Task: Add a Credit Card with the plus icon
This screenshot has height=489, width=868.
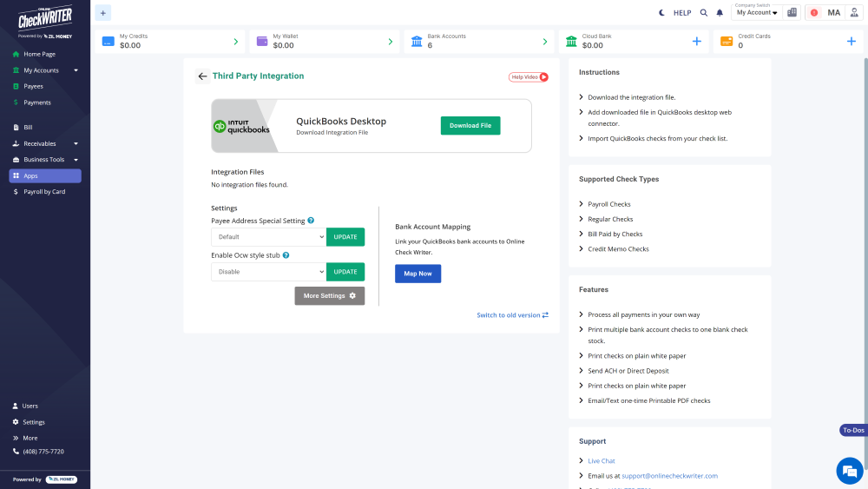Action: (x=851, y=41)
